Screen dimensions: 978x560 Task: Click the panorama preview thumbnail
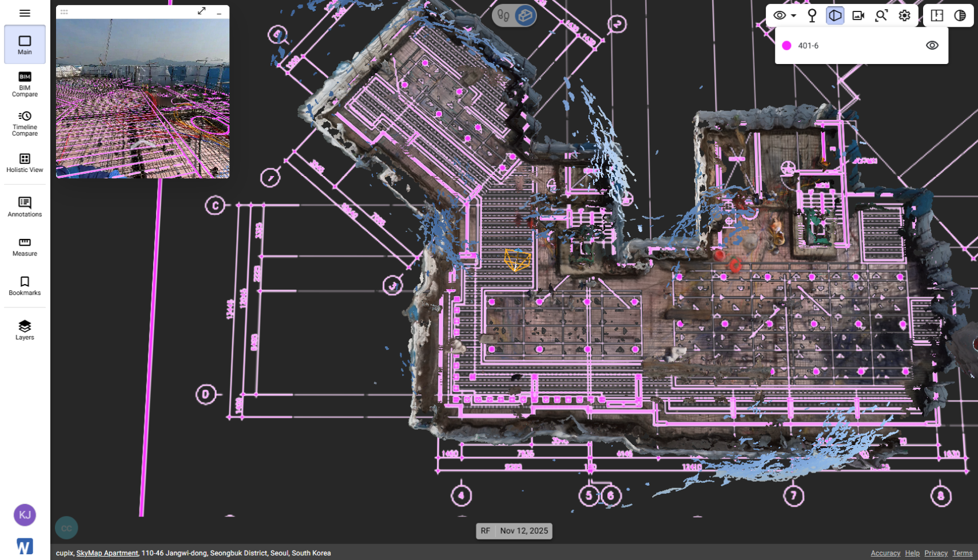pyautogui.click(x=142, y=98)
